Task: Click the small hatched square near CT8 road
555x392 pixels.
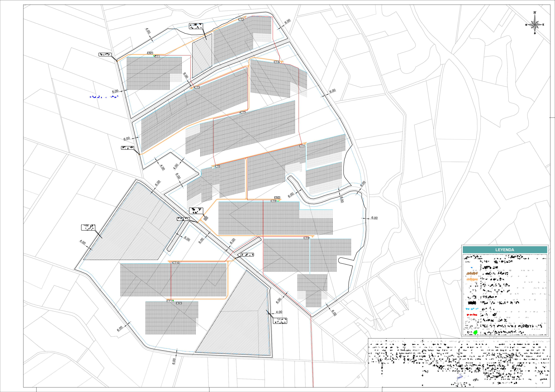Action: click(x=206, y=218)
